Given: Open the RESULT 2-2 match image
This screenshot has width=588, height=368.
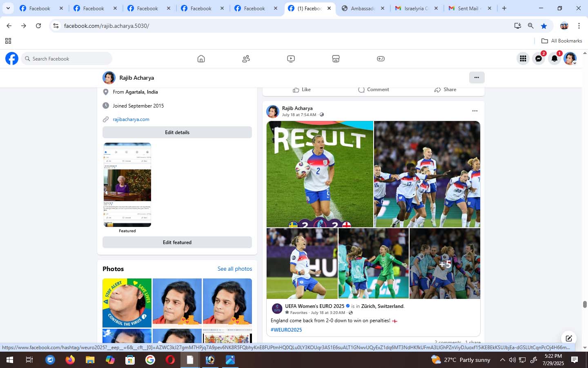Looking at the screenshot, I should 320,174.
